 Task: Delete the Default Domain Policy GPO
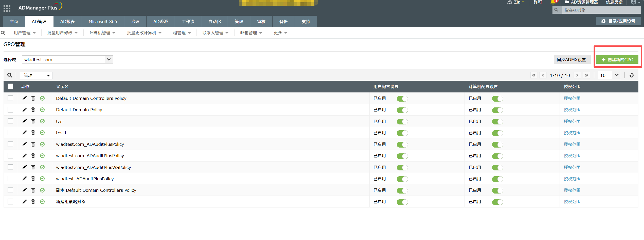click(33, 110)
